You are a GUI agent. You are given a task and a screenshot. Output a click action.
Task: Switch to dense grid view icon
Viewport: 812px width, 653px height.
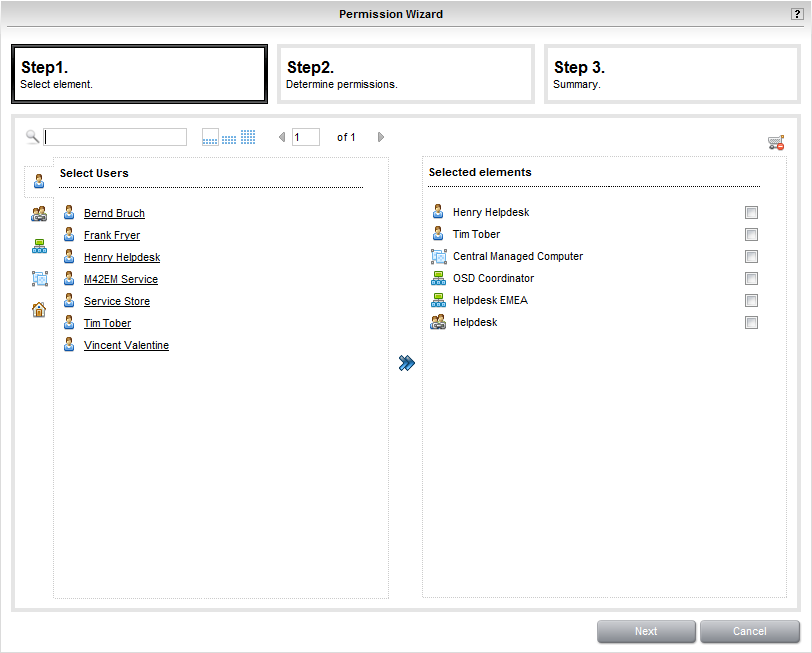(248, 137)
